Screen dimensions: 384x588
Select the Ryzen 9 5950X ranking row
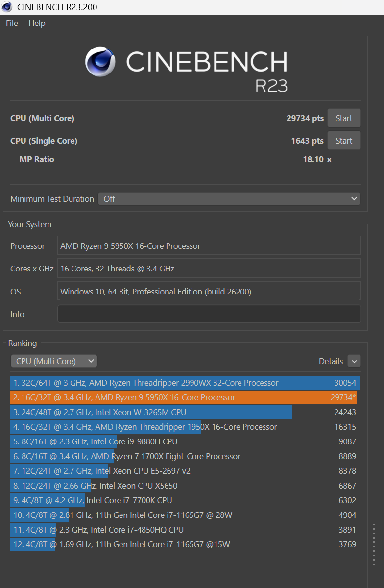185,397
